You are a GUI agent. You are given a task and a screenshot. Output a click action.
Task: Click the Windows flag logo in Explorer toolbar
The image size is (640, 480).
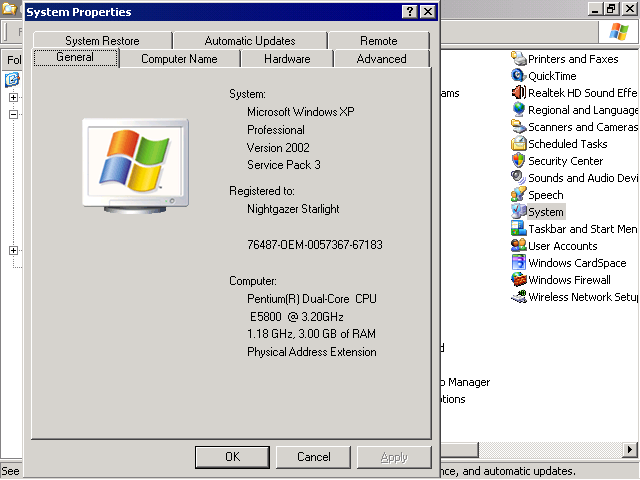pos(619,32)
